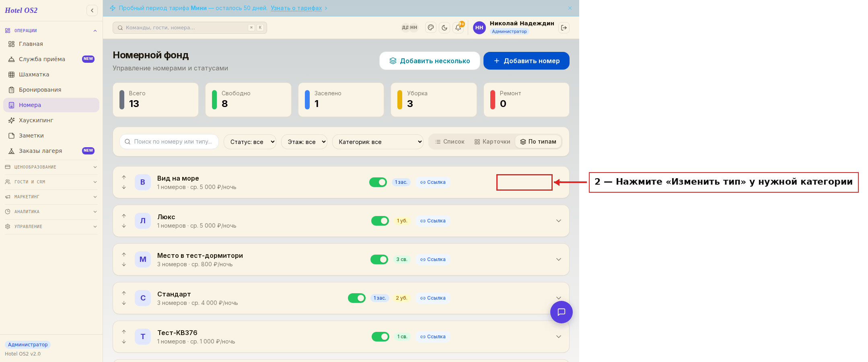Toggle the Тест-КВ376 category switch
This screenshot has height=362, width=868.
[x=381, y=337]
